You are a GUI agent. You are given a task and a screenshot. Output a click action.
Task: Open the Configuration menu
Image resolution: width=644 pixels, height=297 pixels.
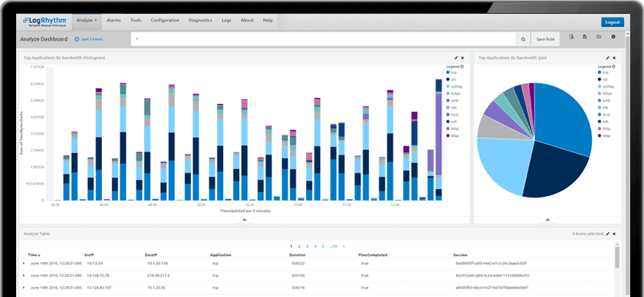pos(165,20)
